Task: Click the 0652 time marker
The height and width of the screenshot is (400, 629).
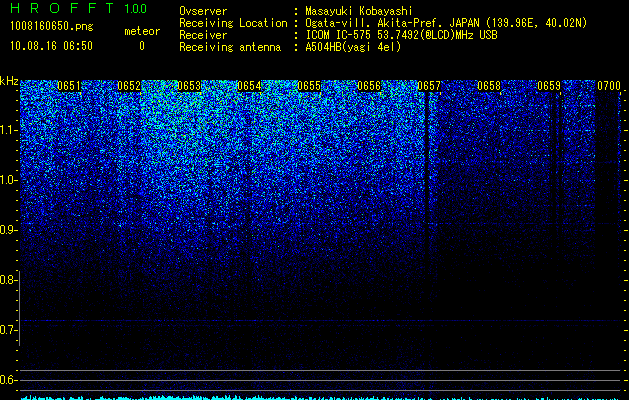Action: click(x=129, y=86)
